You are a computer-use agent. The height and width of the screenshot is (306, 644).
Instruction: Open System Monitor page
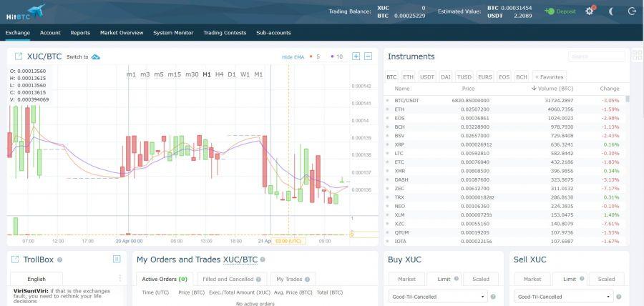(x=173, y=33)
